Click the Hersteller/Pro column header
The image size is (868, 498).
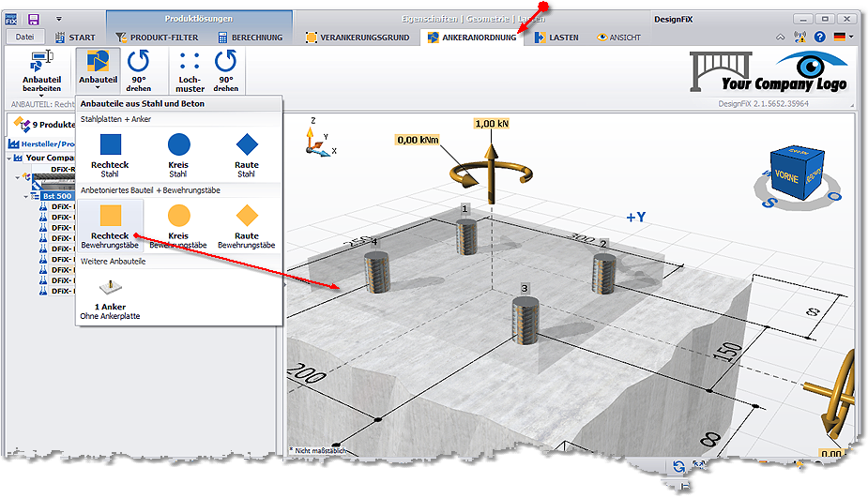click(42, 143)
